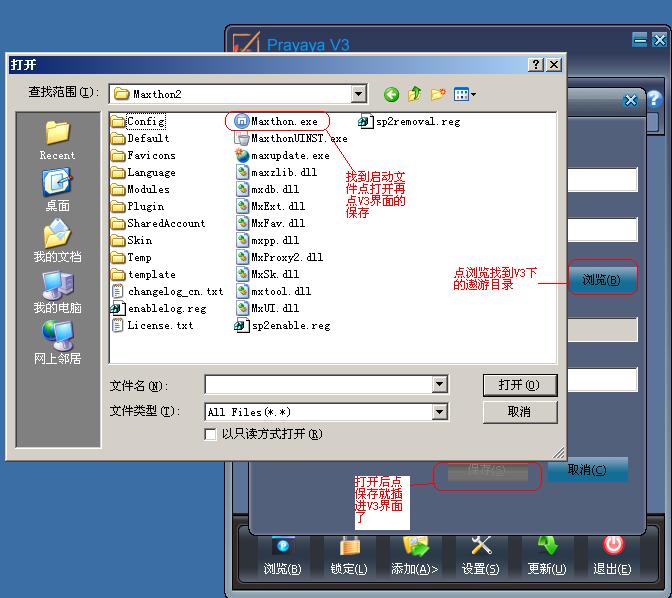Viewport: 672px width, 598px height.
Task: Close the inner Prayaya add panel
Action: [x=630, y=101]
